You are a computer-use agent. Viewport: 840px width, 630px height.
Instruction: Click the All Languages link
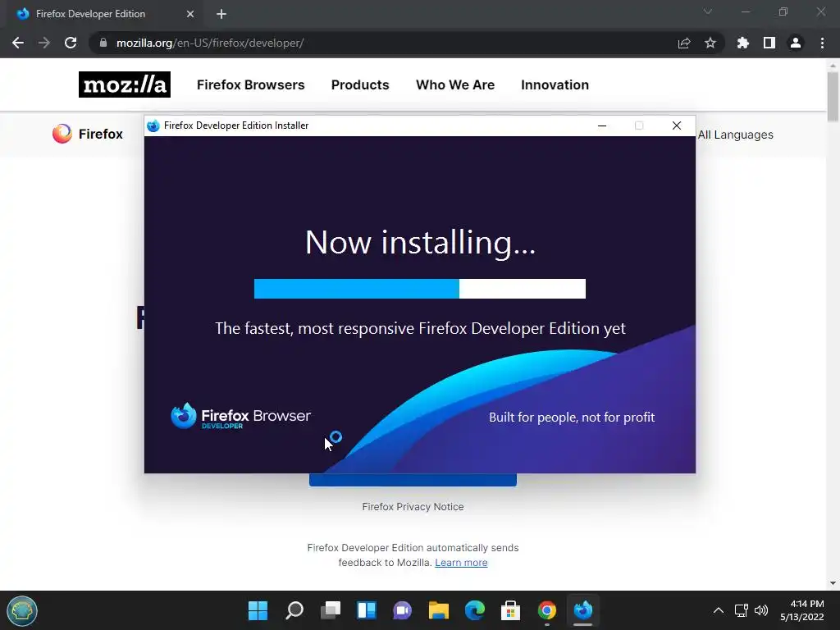(736, 135)
